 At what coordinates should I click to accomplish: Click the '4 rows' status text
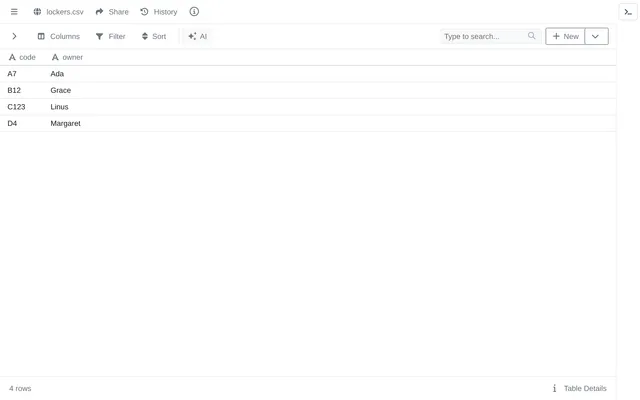(20, 388)
